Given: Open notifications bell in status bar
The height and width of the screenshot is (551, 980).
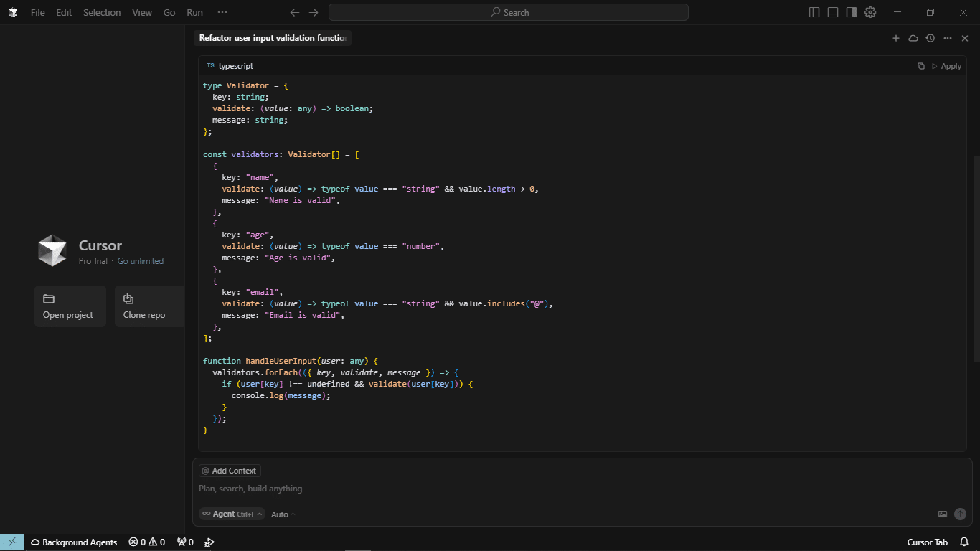Looking at the screenshot, I should coord(964,542).
